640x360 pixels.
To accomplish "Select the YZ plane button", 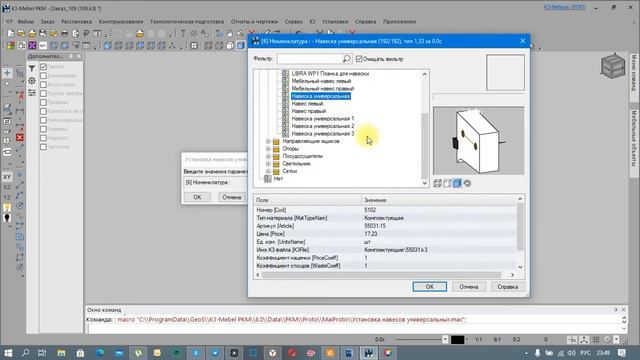I will pos(7,198).
